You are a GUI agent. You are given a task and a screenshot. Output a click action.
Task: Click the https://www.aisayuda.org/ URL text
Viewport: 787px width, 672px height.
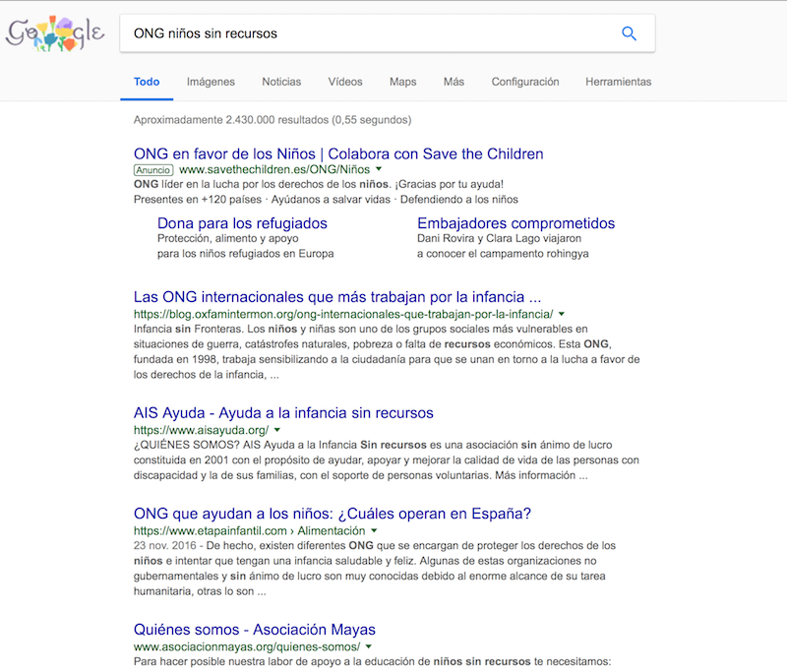click(x=202, y=430)
